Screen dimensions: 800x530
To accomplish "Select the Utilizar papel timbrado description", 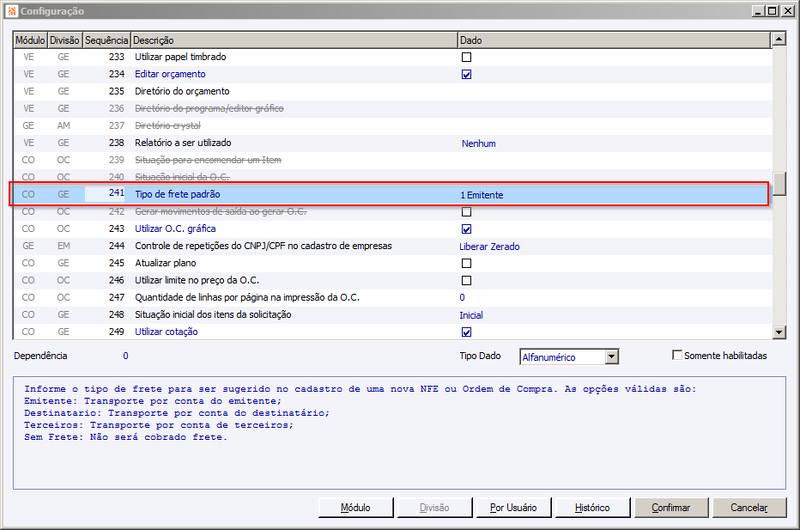I will coord(180,57).
